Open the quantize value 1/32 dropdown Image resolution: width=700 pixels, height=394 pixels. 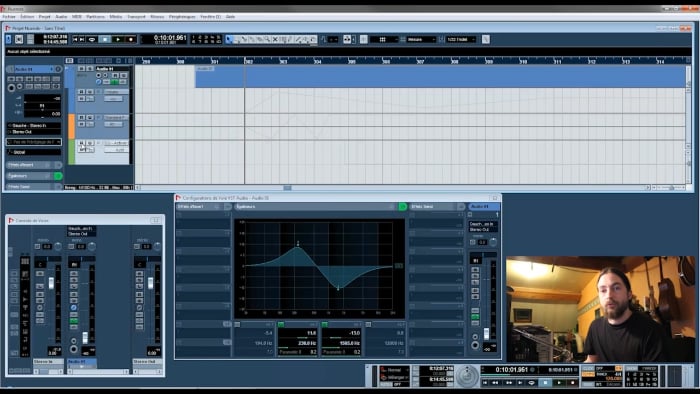461,39
